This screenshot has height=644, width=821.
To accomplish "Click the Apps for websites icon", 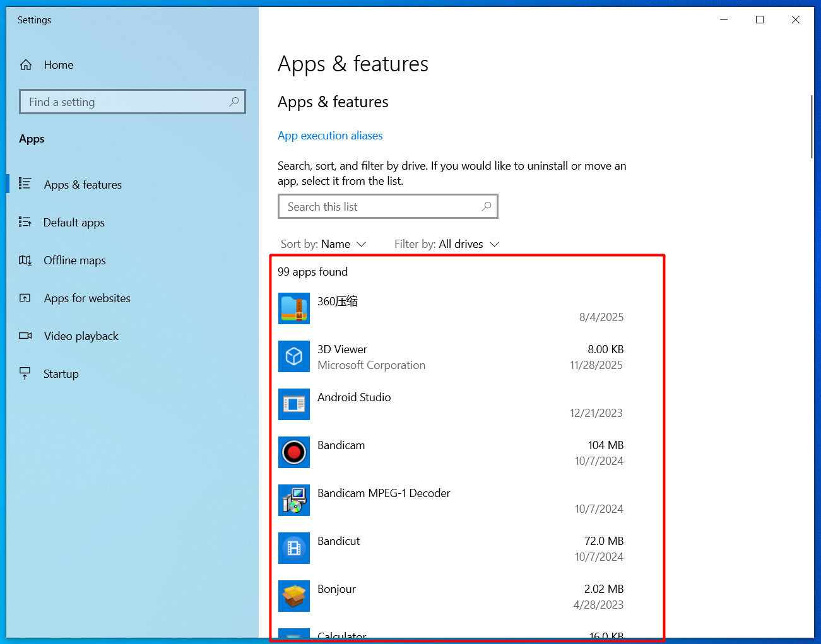I will [25, 298].
